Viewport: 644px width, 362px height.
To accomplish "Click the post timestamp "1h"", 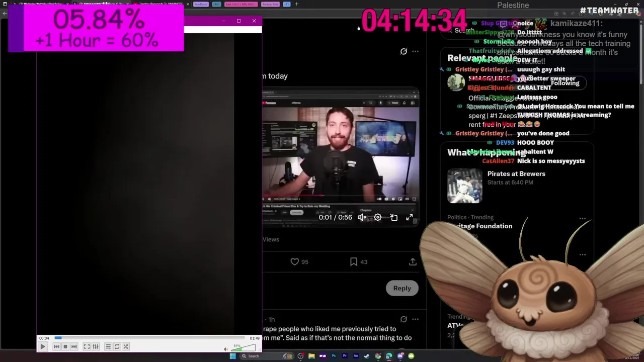I will (271, 319).
